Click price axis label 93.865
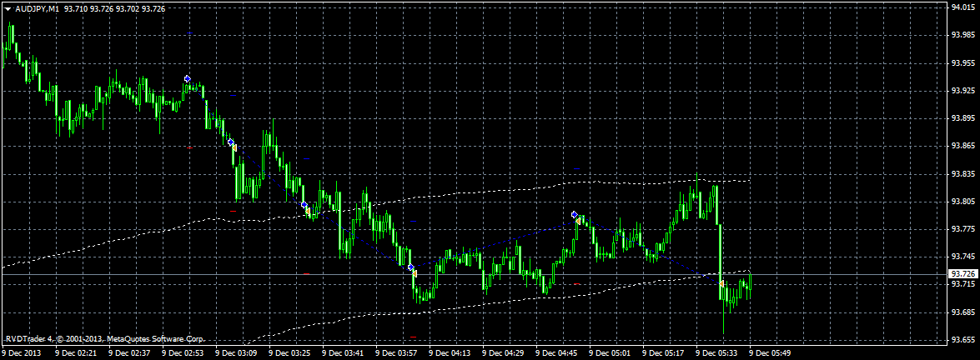980x360 pixels. tap(962, 146)
